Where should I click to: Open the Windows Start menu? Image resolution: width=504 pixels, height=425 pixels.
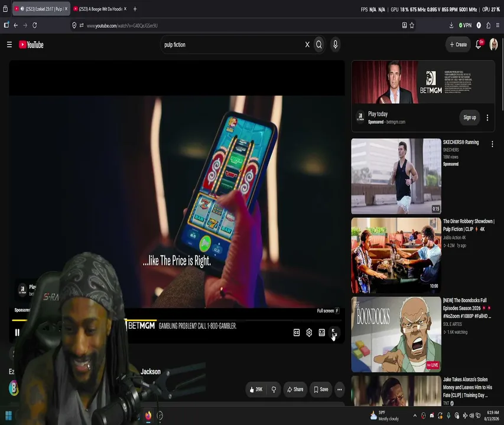9,416
